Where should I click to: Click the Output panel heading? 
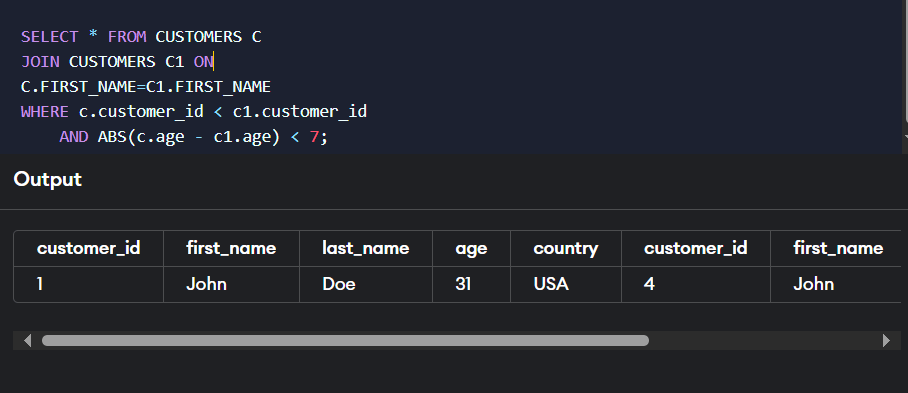click(47, 179)
